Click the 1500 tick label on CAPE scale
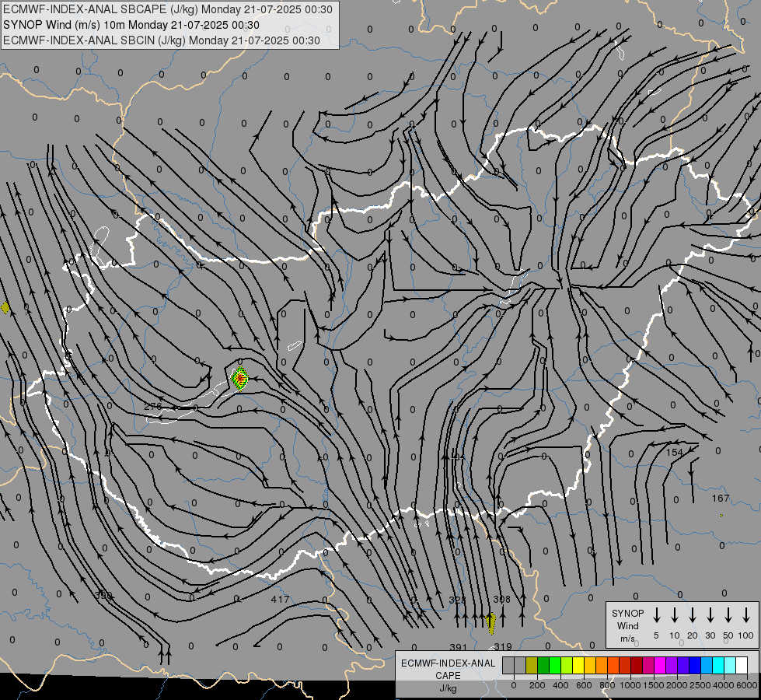The height and width of the screenshot is (700, 761). pyautogui.click(x=654, y=685)
